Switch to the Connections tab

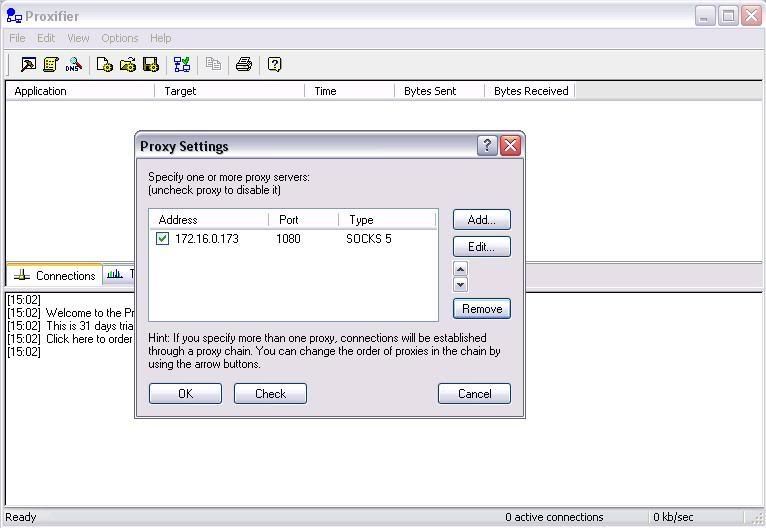coord(55,275)
